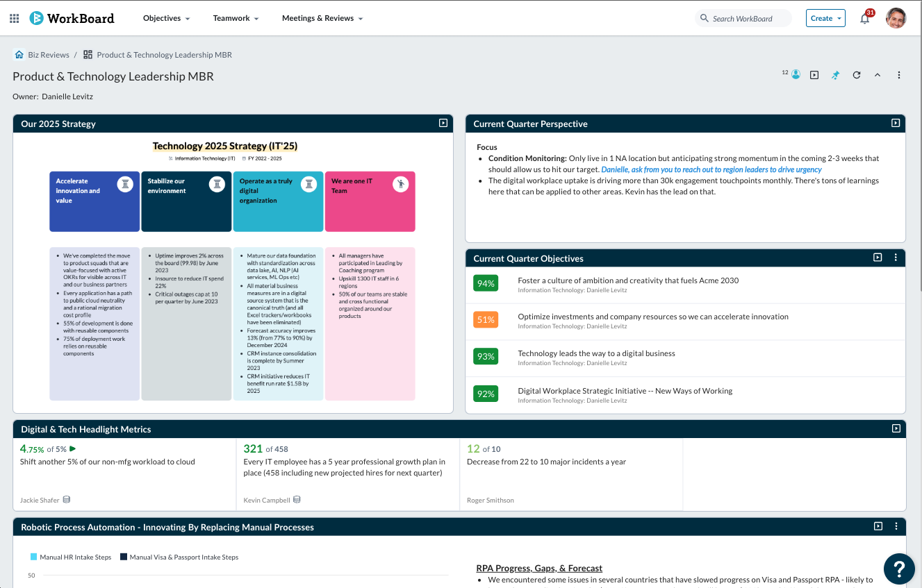Screen dimensions: 922x588
Task: Go to Biz Reviews breadcrumb link
Action: pyautogui.click(x=48, y=55)
